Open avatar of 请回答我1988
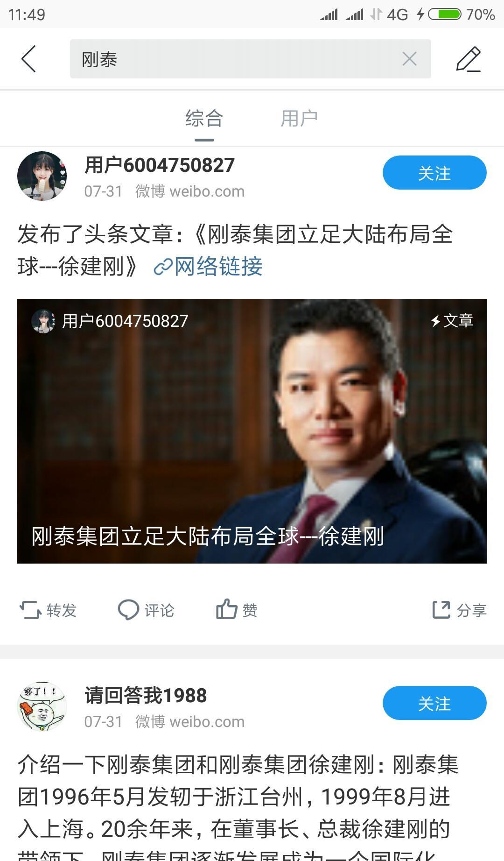Screen dimensions: 504x861 (x=42, y=706)
